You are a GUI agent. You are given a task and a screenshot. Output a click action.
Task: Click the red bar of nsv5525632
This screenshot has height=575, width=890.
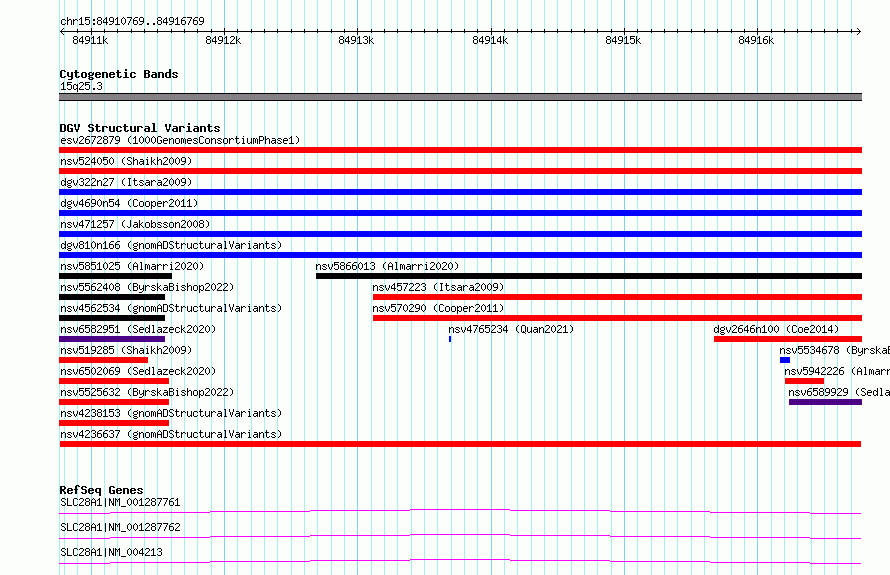tap(114, 402)
